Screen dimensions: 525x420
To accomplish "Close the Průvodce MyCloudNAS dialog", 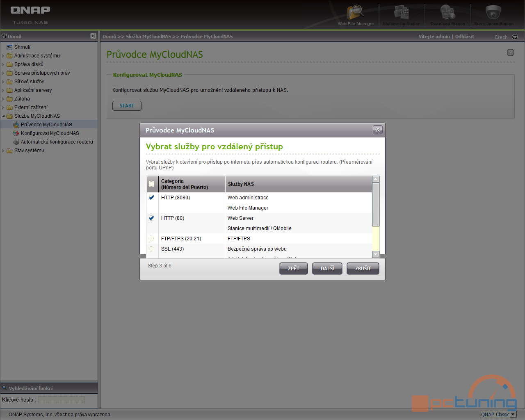I will coord(378,130).
